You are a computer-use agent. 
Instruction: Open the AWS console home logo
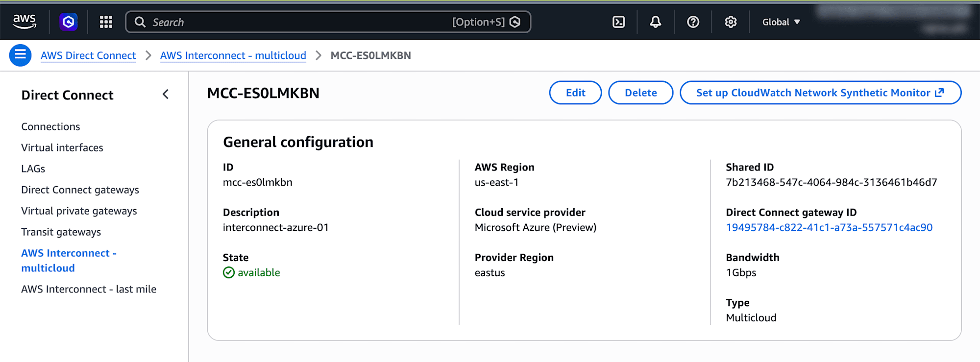tap(24, 22)
